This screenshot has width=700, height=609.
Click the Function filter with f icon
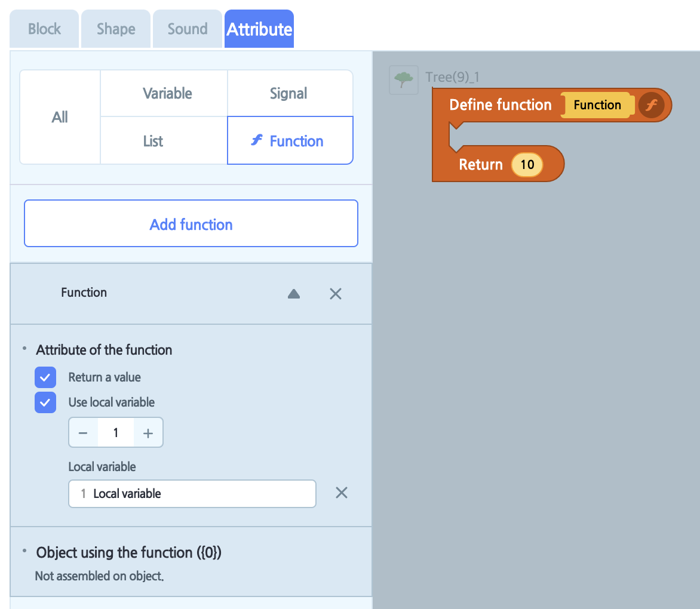coord(290,140)
